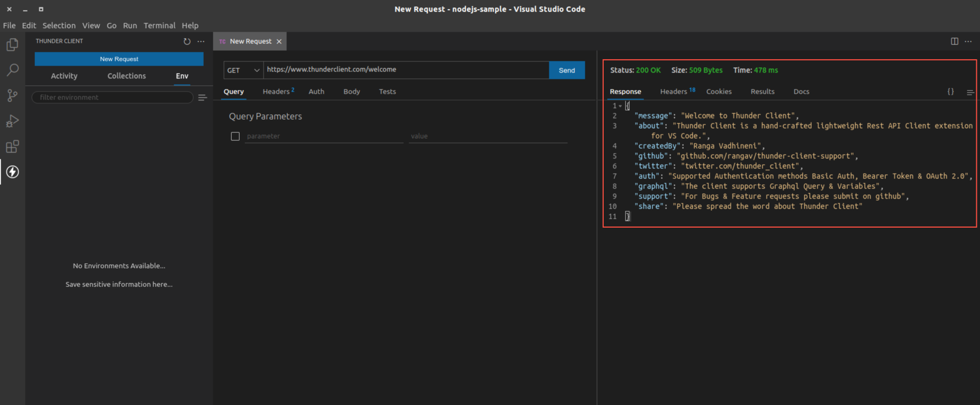Image resolution: width=980 pixels, height=405 pixels.
Task: Close the New Request tab
Action: [279, 41]
